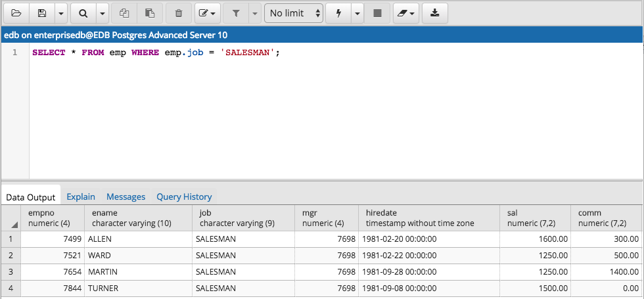The height and width of the screenshot is (299, 644).
Task: Open the Clear eraser dropdown
Action: pos(406,13)
